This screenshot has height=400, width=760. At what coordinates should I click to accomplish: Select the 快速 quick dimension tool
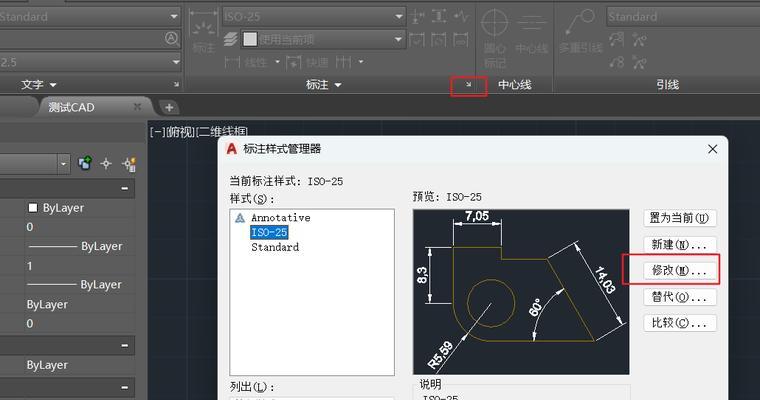click(307, 62)
